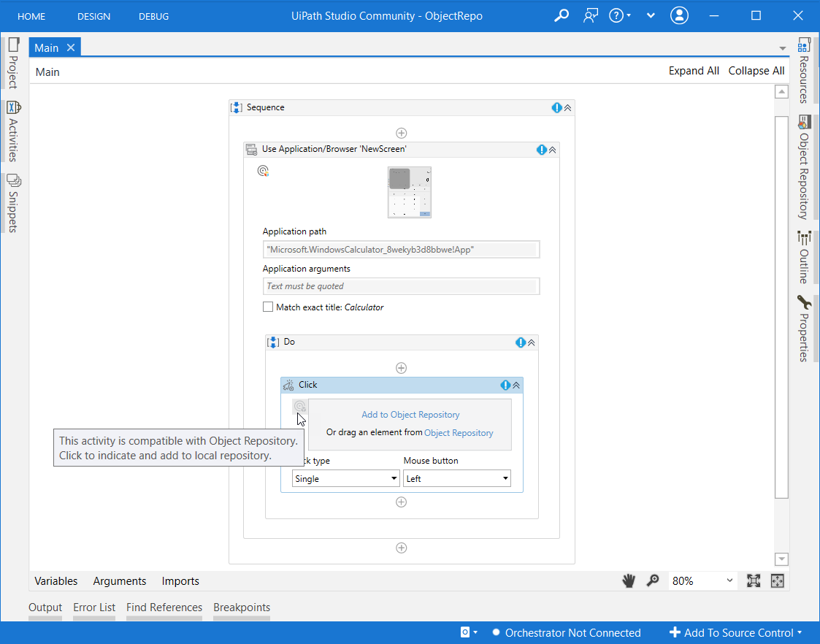Activate the magnifier zoom tool
The image size is (820, 644).
point(653,580)
